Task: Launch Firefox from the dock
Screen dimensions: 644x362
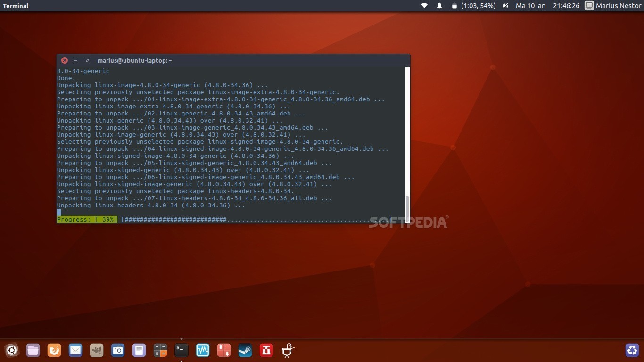Action: point(54,350)
